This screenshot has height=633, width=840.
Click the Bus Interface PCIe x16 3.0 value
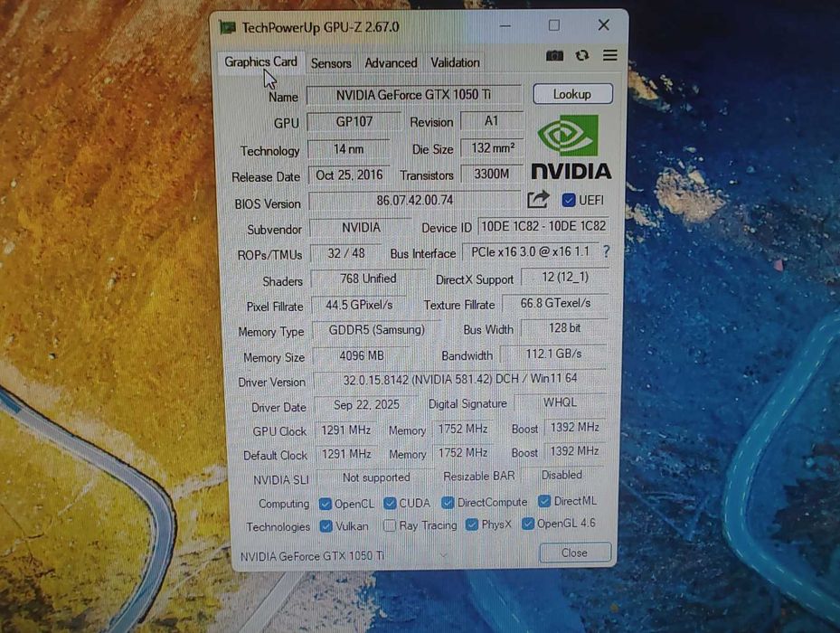pyautogui.click(x=530, y=252)
